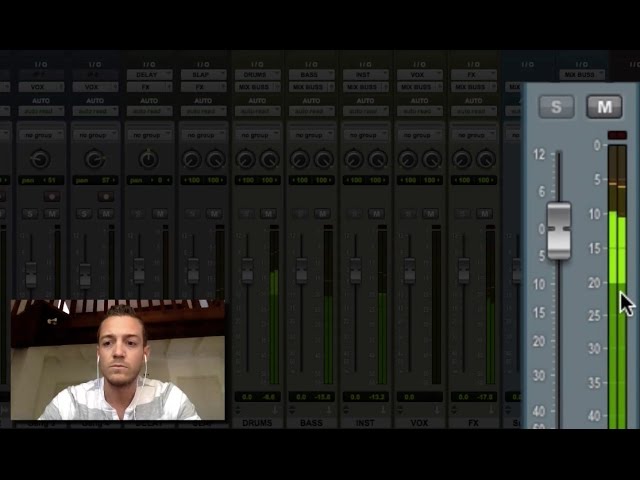Click the DELAY track volume fader
The width and height of the screenshot is (640, 480).
click(139, 270)
